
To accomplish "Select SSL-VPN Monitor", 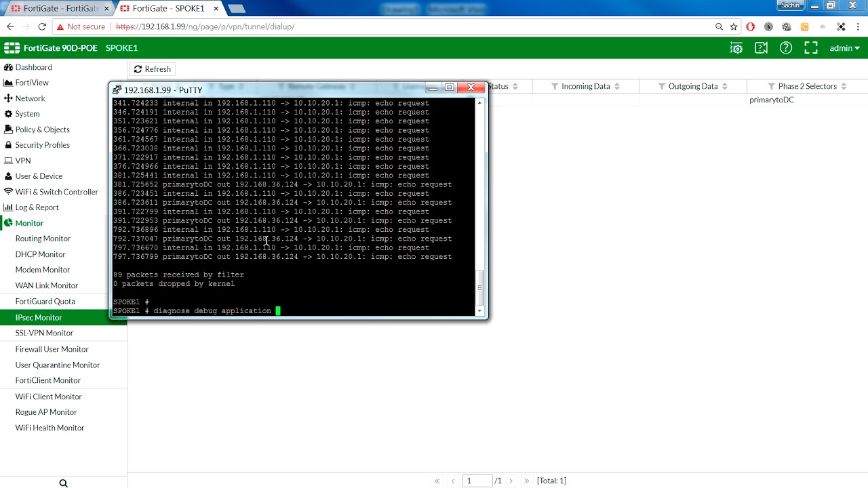I will pos(44,333).
